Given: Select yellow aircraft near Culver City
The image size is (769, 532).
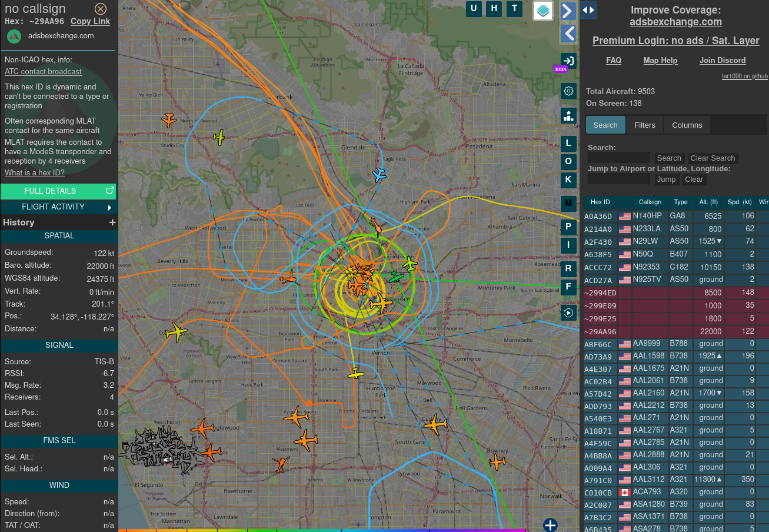Looking at the screenshot, I should (176, 332).
